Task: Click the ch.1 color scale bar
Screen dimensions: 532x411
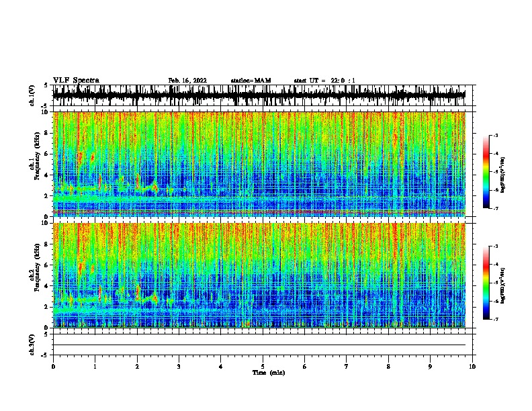Action: pos(486,172)
